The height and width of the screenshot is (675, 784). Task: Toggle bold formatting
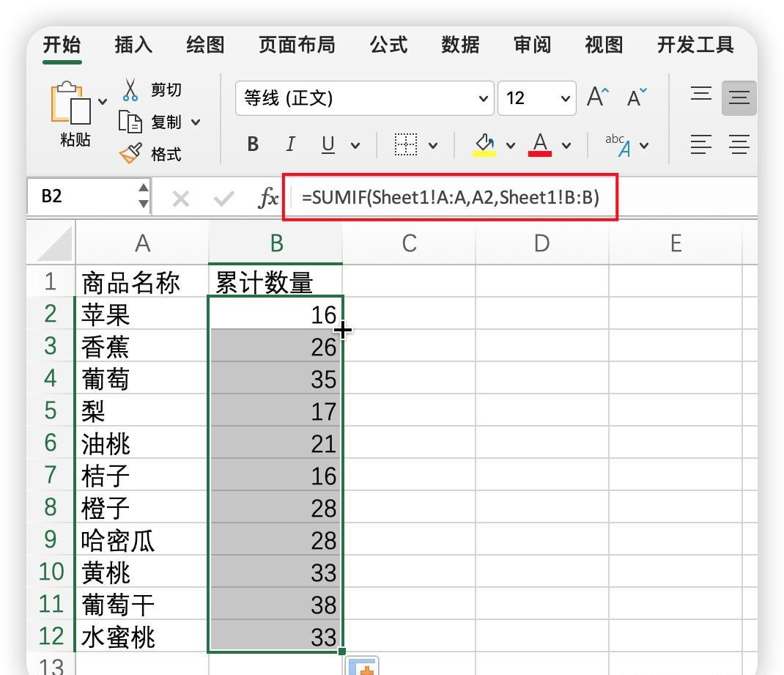(x=253, y=144)
